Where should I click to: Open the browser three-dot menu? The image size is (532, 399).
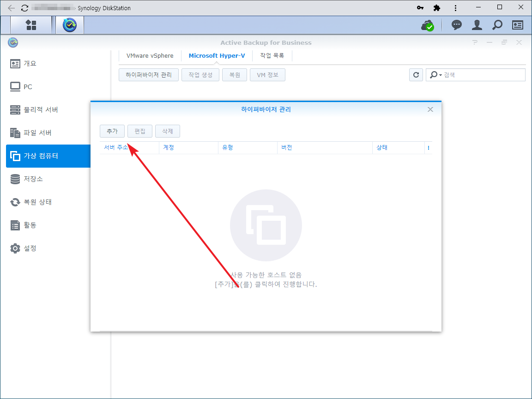point(455,8)
